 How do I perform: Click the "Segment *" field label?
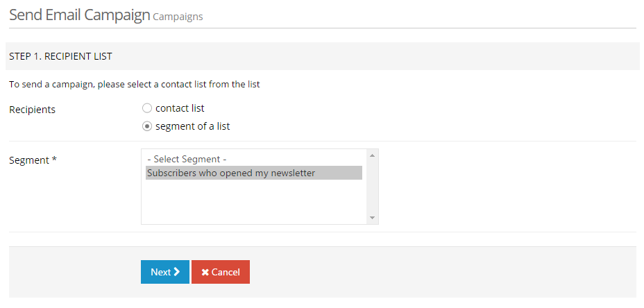[x=33, y=160]
